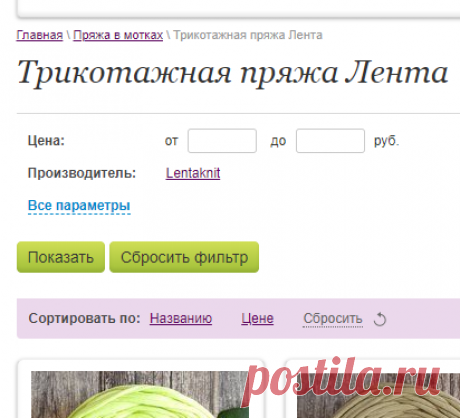Click the price 'от' input field
Viewport: 460px width, 418px height.
pyautogui.click(x=222, y=141)
